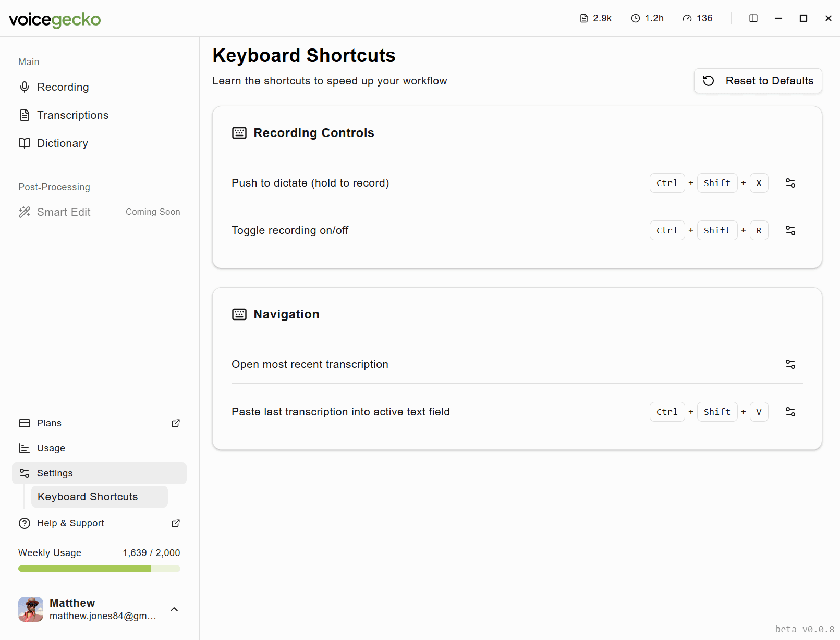840x640 pixels.
Task: Click the Smart Edit wand icon
Action: click(25, 212)
